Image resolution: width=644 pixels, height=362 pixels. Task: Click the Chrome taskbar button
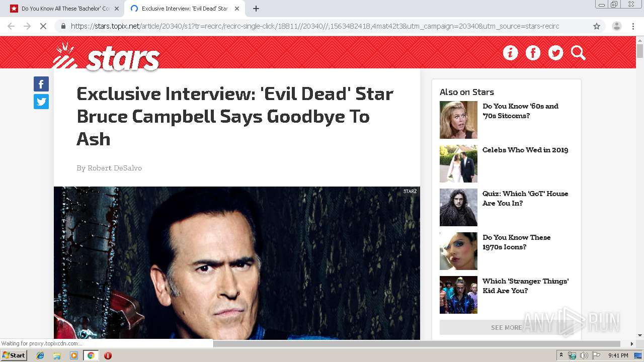coord(91,355)
